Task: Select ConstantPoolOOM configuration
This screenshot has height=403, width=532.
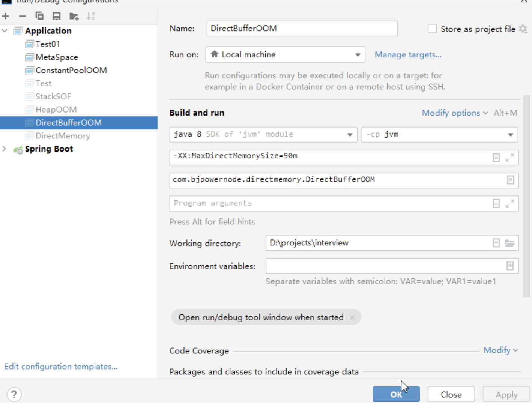Action: [x=71, y=70]
